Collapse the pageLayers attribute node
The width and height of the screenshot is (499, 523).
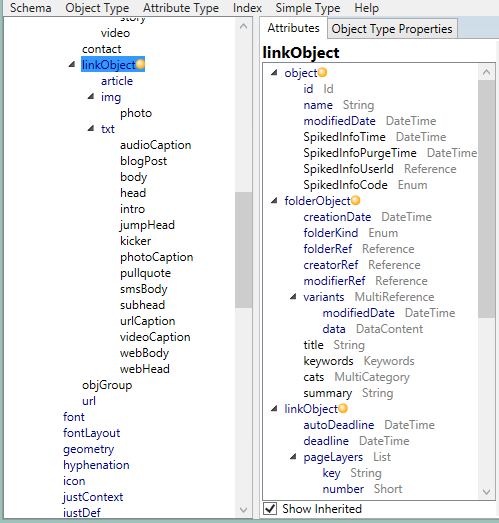pyautogui.click(x=293, y=457)
